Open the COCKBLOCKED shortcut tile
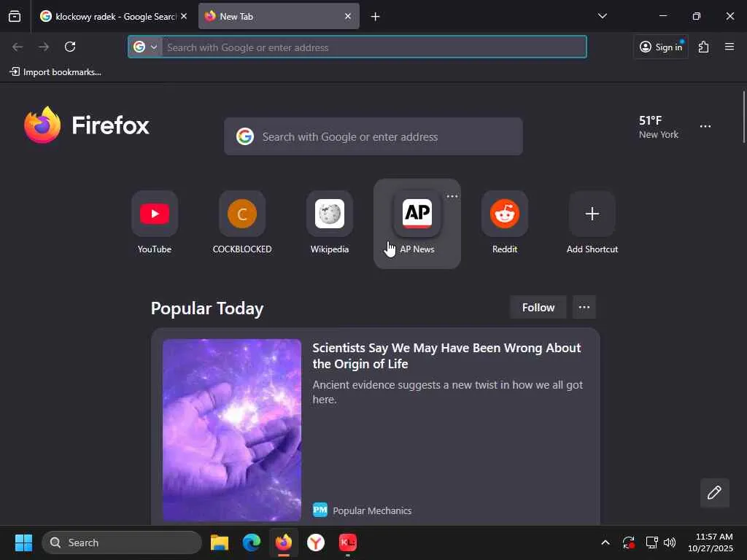 point(242,223)
